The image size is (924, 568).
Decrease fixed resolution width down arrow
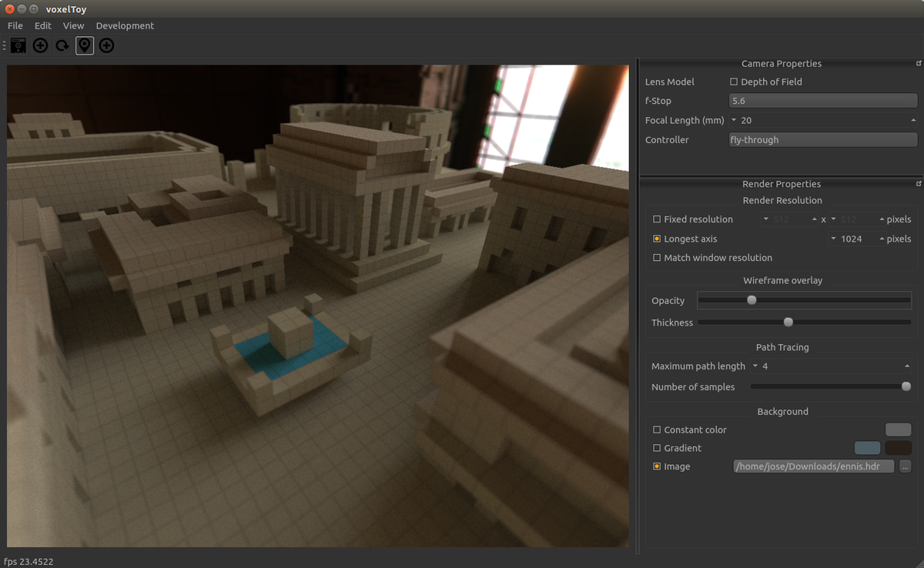(x=765, y=219)
